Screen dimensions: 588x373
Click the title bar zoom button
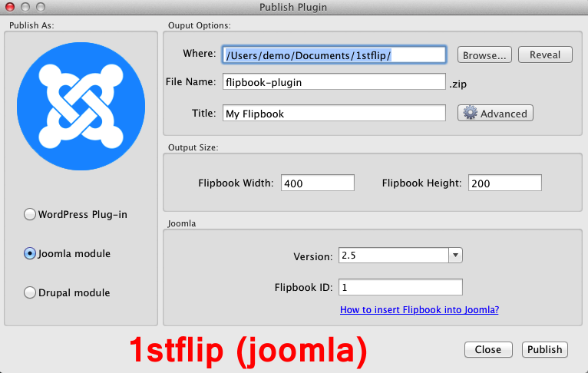coord(39,7)
